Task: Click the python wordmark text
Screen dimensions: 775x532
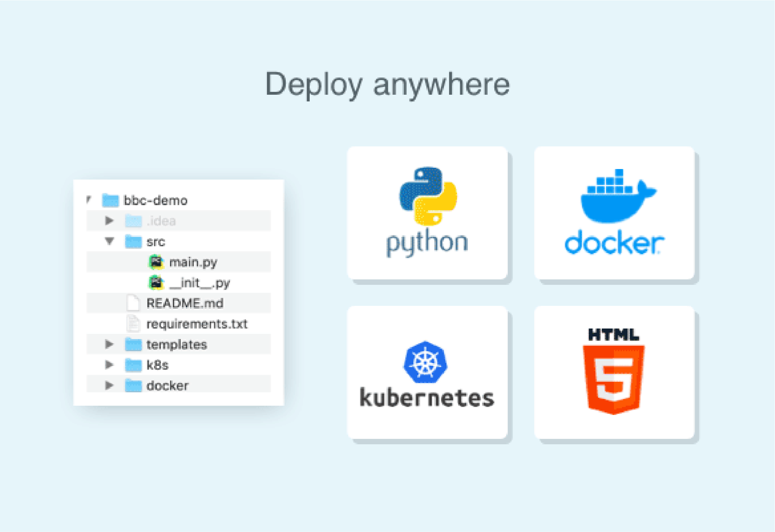Action: pyautogui.click(x=427, y=243)
